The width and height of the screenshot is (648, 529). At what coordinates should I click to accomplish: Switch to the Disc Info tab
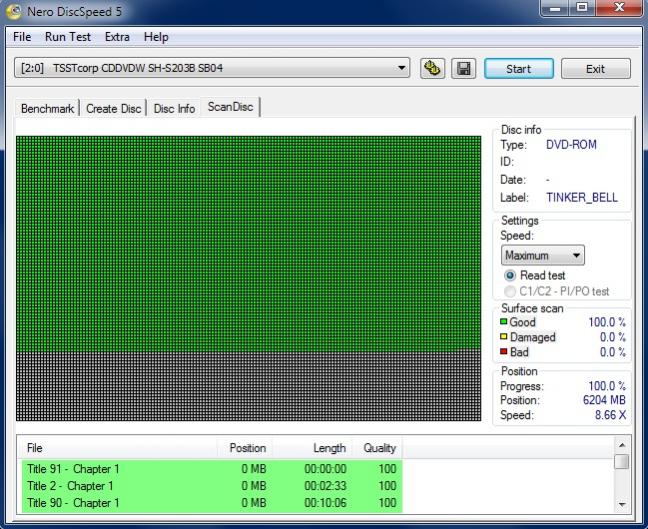[x=174, y=108]
